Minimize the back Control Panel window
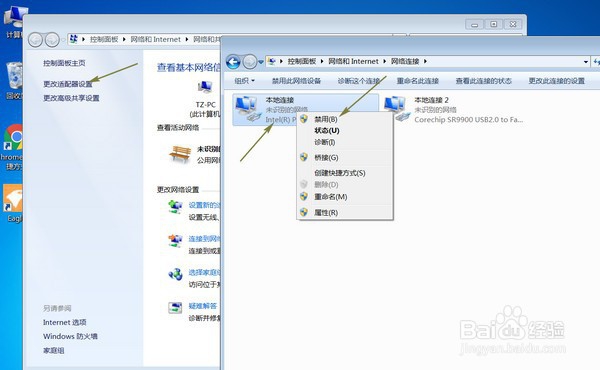 (x=474, y=24)
